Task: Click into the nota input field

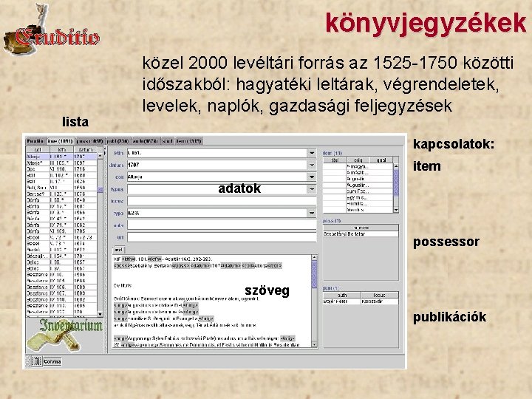Action: (222, 225)
